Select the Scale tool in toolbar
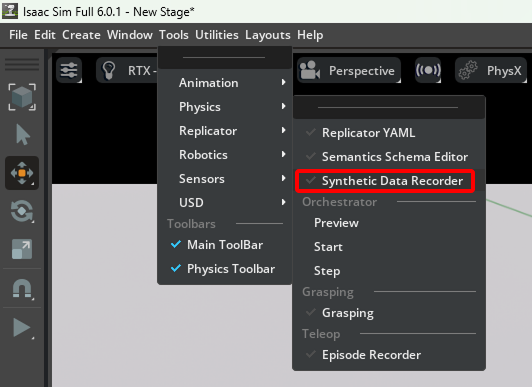532x387 pixels. 22,249
